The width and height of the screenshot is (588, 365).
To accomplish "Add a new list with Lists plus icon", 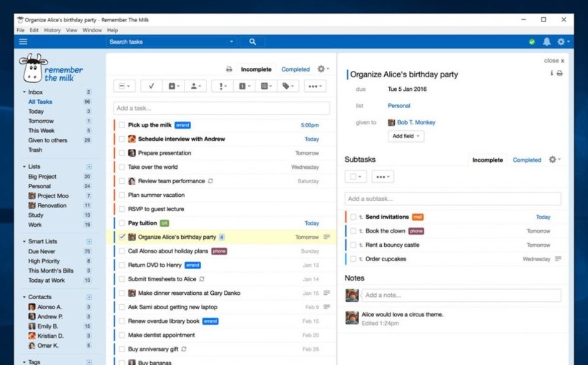I will (x=89, y=167).
